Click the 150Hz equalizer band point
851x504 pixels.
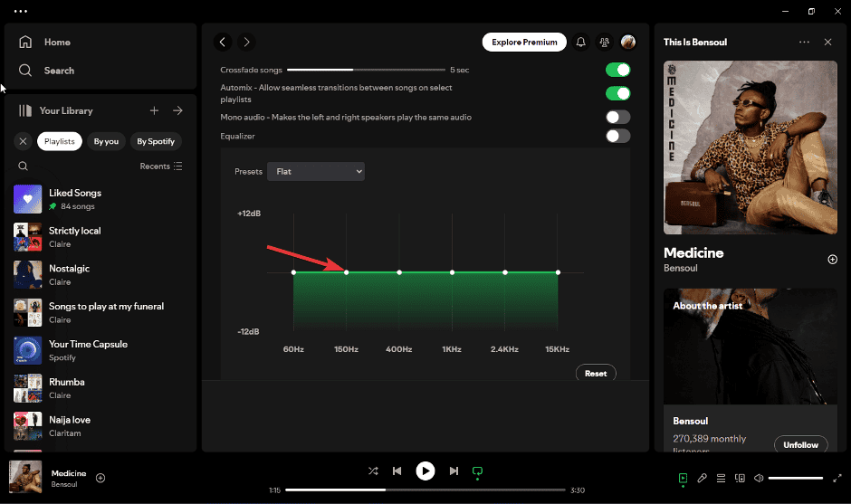tap(346, 272)
